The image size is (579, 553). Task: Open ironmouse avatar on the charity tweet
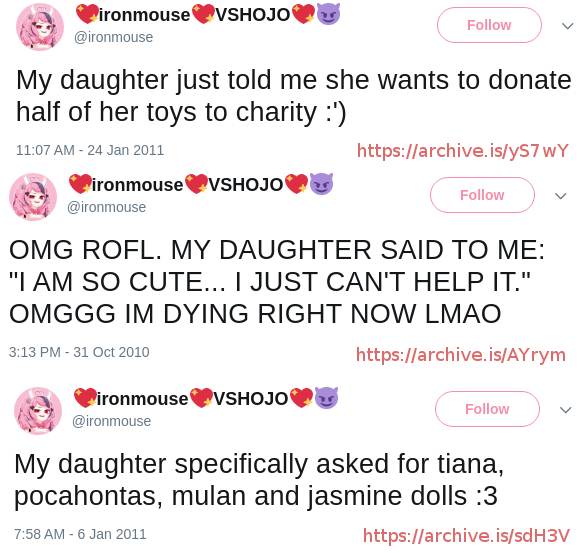pos(40,26)
